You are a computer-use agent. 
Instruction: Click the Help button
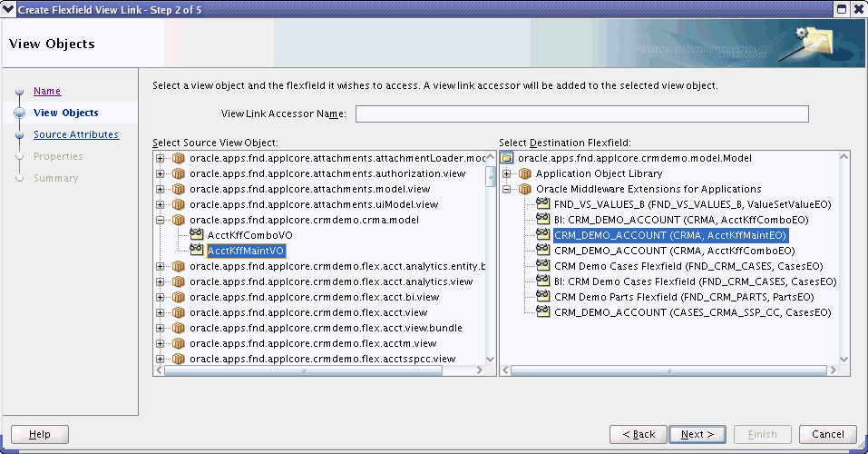click(40, 435)
